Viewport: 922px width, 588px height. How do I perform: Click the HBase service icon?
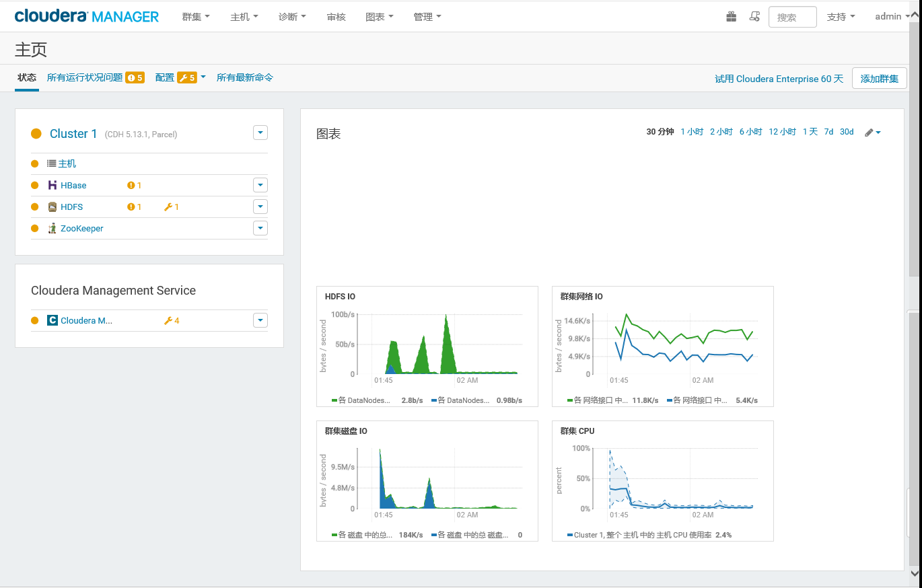click(52, 185)
